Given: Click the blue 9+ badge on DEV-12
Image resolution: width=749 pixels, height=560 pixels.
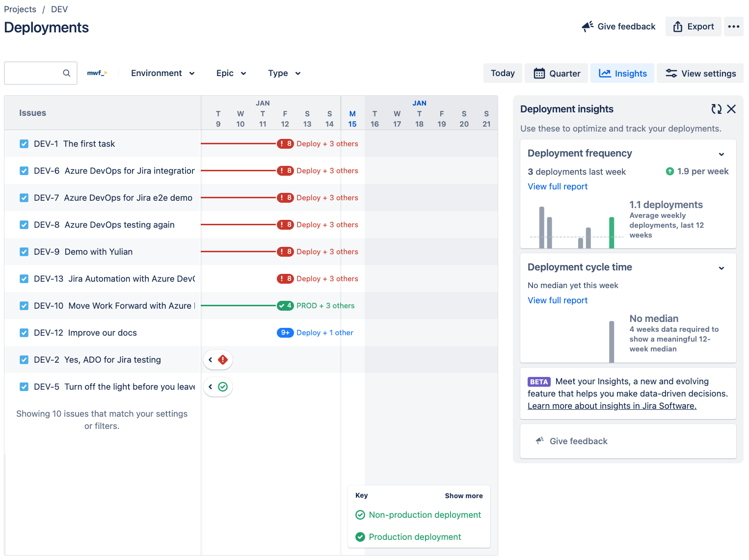Looking at the screenshot, I should (x=285, y=333).
